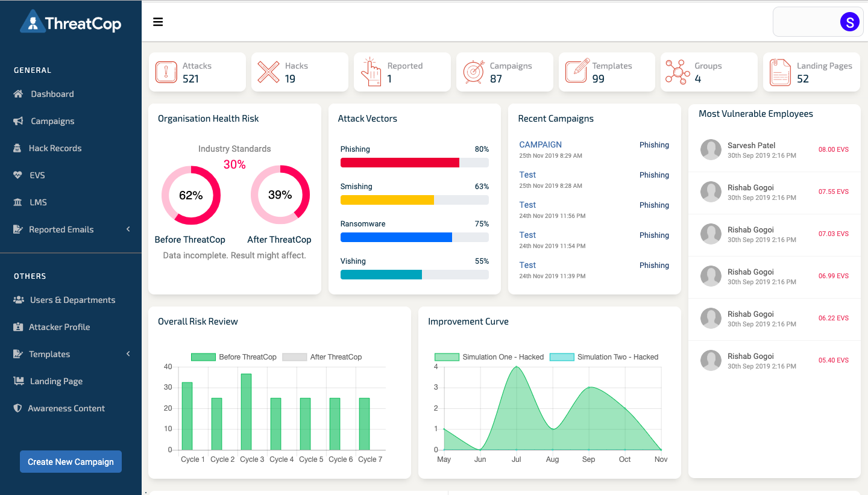Click the Reported pointing hand icon

[x=371, y=72]
